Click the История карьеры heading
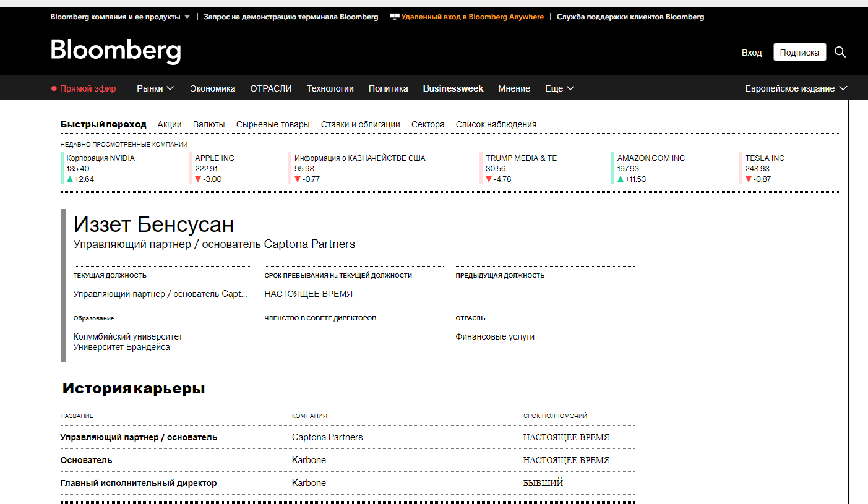868x504 pixels. (x=134, y=388)
